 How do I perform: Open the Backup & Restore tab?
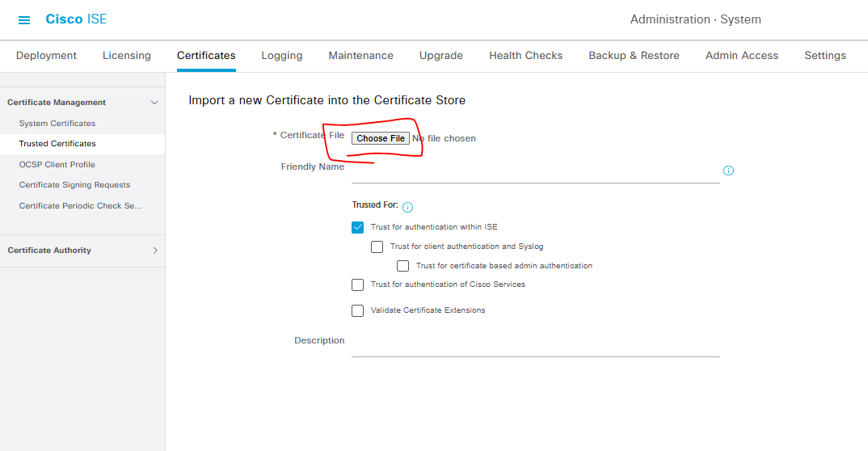634,55
